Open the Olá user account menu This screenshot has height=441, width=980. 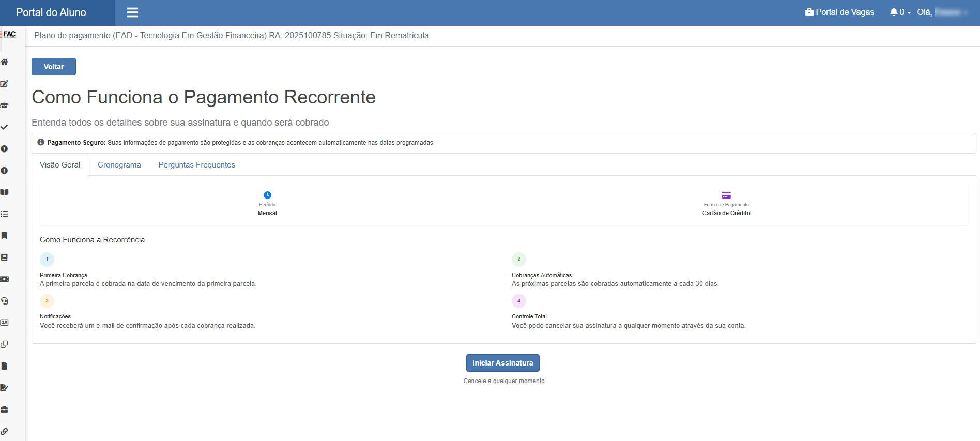click(x=942, y=12)
